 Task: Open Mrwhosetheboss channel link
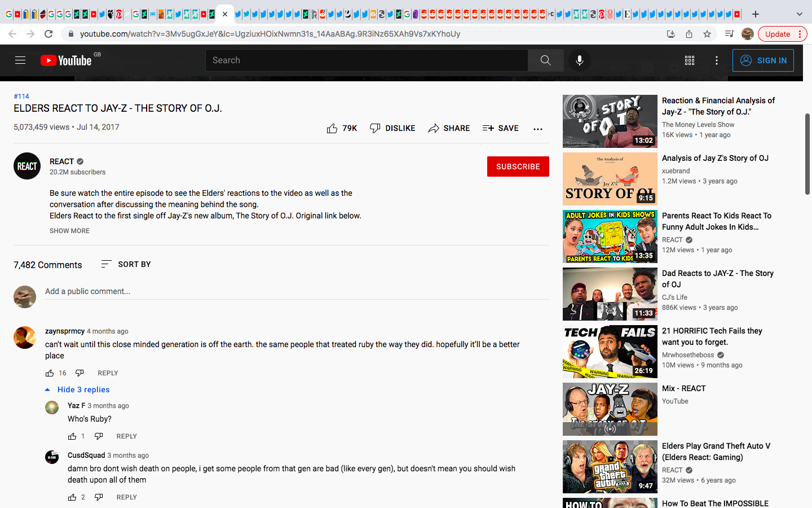click(x=688, y=355)
